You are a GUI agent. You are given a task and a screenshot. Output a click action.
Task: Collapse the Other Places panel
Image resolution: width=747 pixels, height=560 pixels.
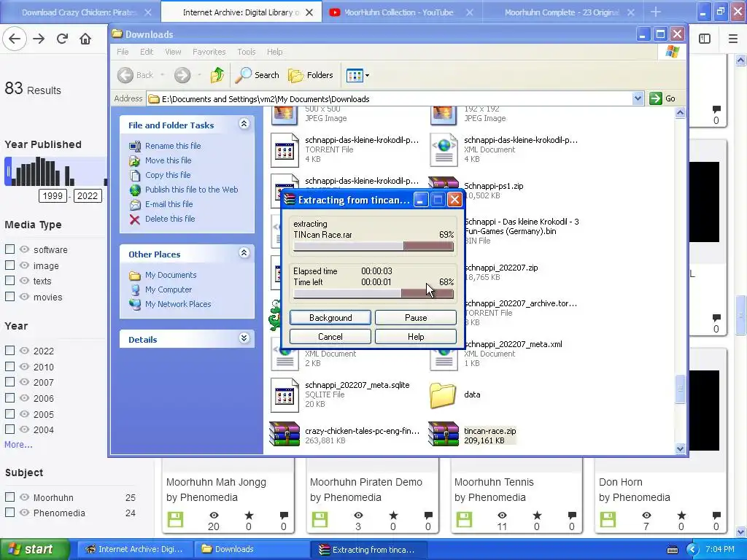[244, 253]
